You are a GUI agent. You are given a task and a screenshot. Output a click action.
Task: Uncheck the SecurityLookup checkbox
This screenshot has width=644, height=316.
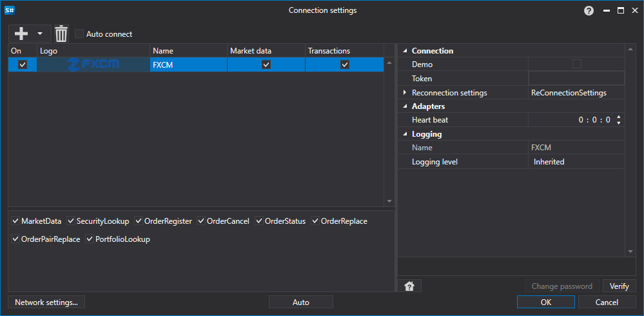pyautogui.click(x=71, y=221)
